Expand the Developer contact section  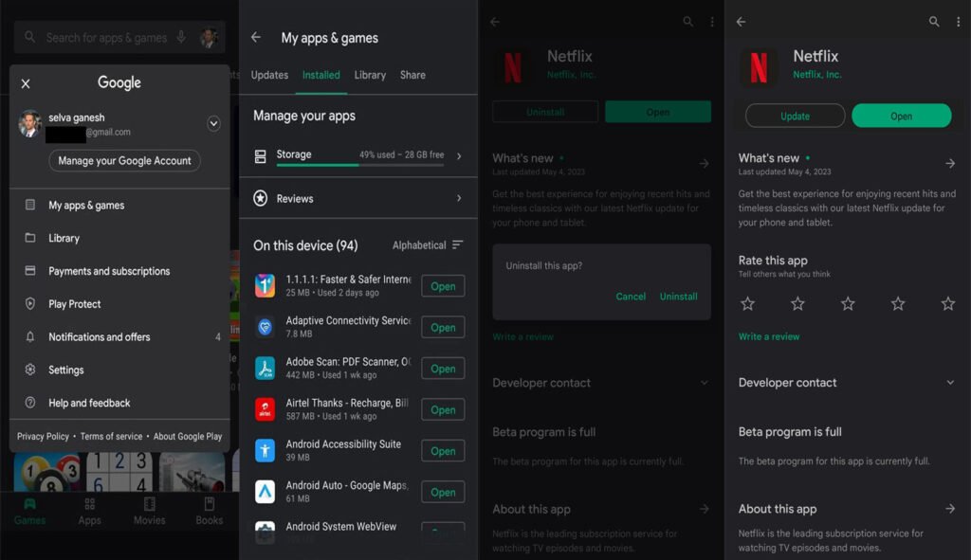[x=705, y=382]
